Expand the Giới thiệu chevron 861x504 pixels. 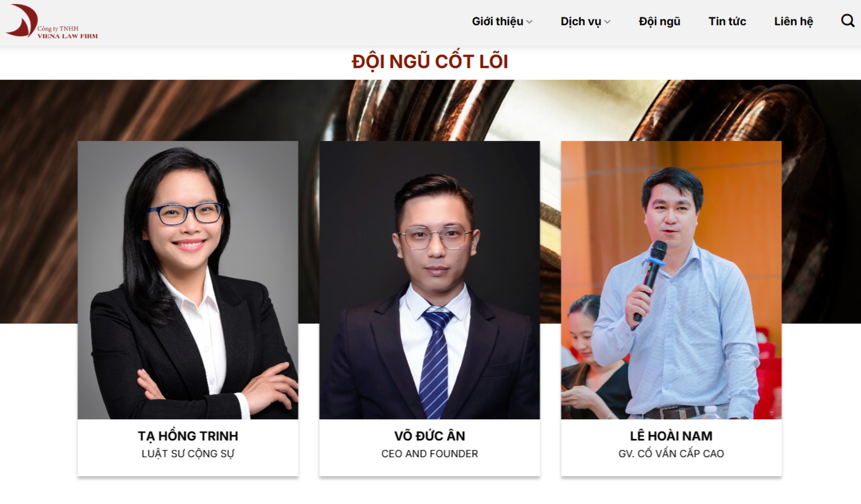pos(529,22)
